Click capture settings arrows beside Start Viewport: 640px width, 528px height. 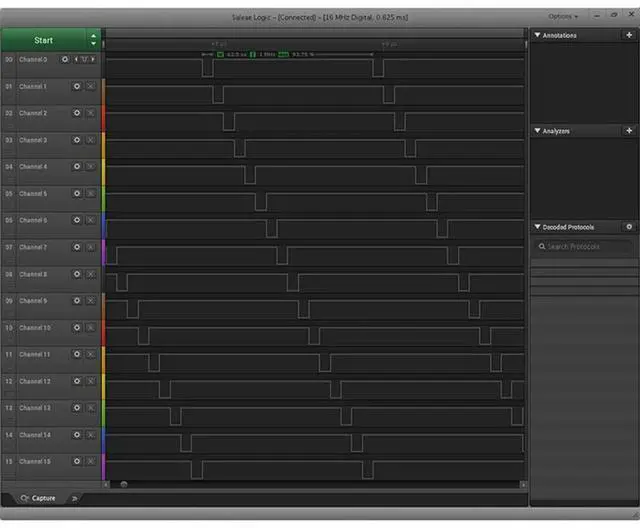click(93, 40)
